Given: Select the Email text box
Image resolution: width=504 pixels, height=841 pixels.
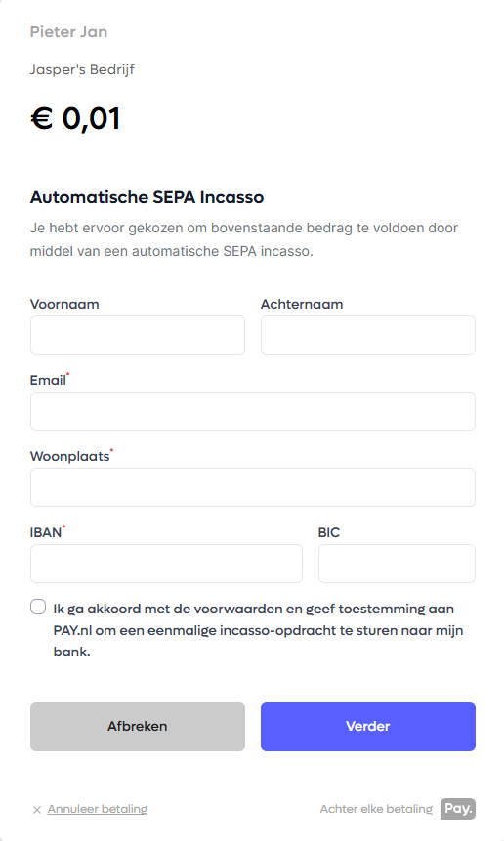Looking at the screenshot, I should click(x=253, y=411).
